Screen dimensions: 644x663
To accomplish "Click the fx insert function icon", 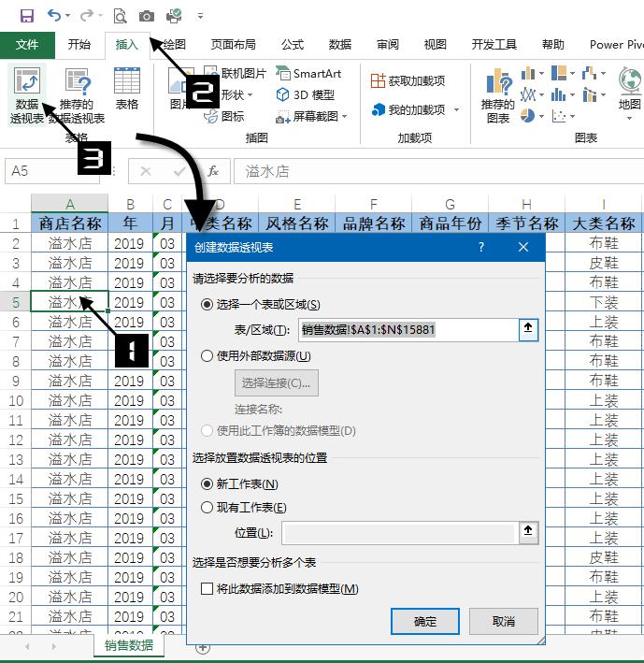I will [x=213, y=171].
